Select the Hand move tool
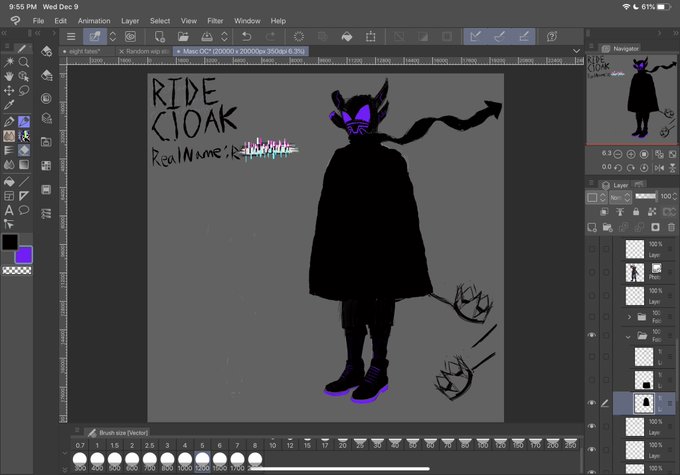Viewport: 680px width, 475px height. pos(9,76)
